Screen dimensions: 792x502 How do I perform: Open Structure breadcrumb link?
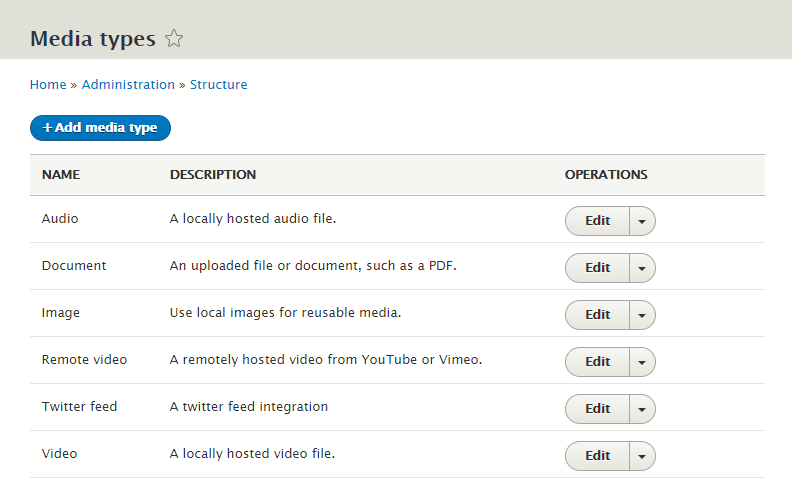click(x=219, y=84)
